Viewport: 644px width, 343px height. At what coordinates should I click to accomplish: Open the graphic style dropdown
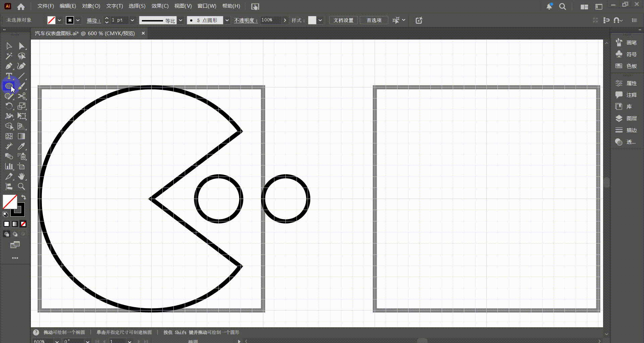320,20
